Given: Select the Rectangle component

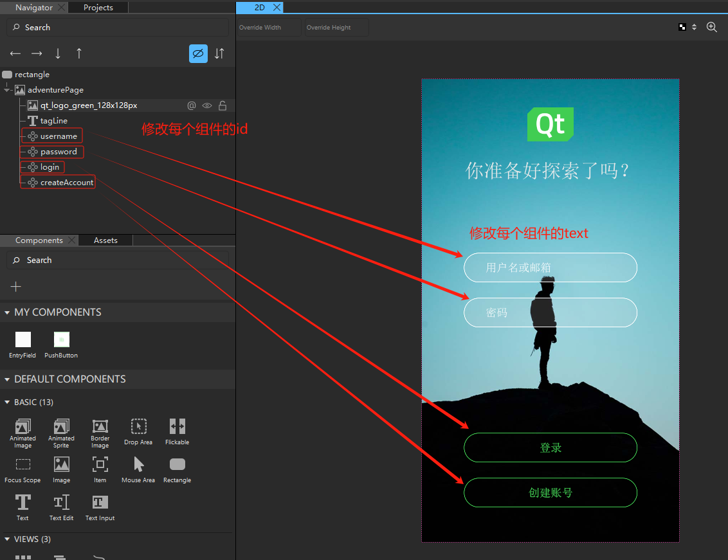Looking at the screenshot, I should click(x=177, y=470).
